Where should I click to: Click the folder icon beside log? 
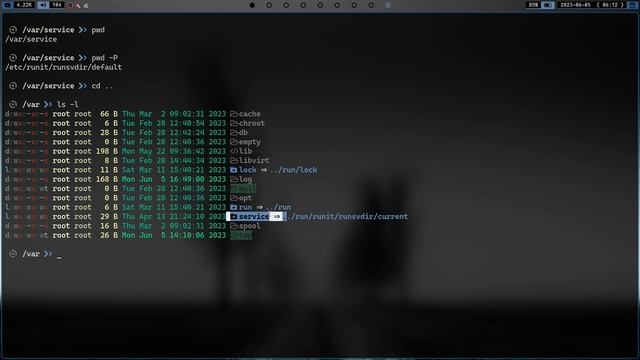pyautogui.click(x=233, y=179)
